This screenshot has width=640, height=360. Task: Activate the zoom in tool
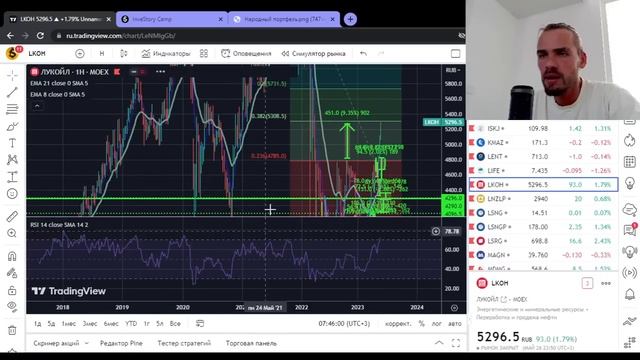tap(12, 233)
